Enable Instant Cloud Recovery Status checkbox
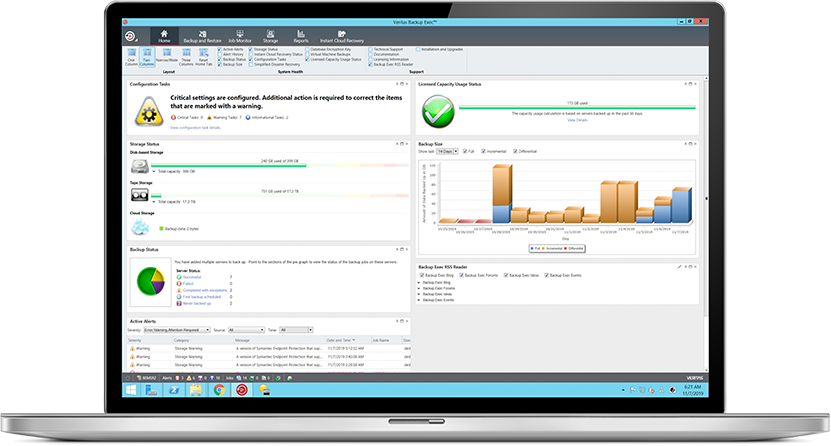 click(x=251, y=55)
